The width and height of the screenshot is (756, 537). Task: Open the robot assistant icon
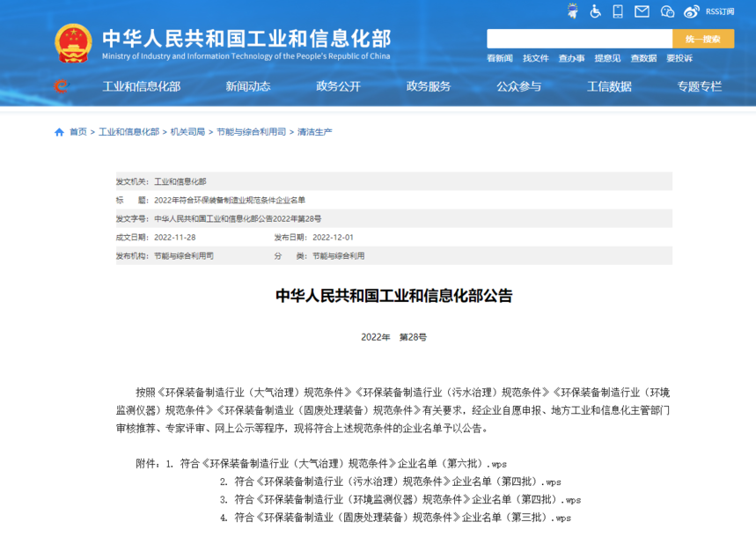tap(572, 11)
